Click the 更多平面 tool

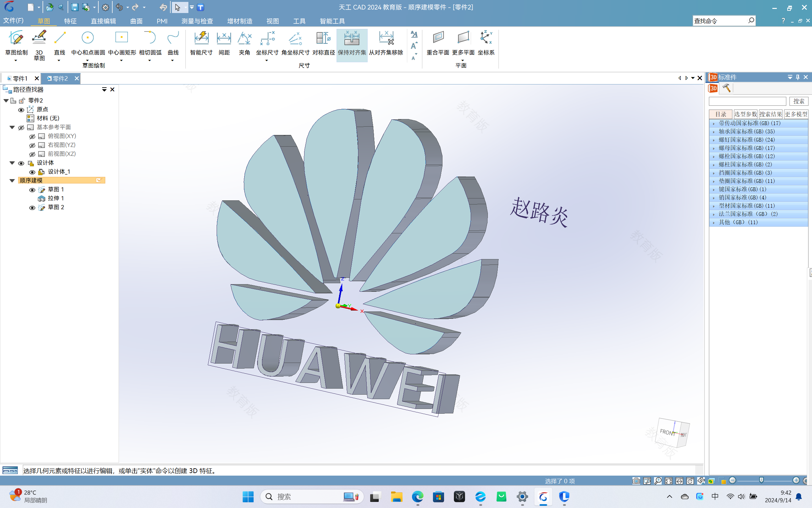463,43
